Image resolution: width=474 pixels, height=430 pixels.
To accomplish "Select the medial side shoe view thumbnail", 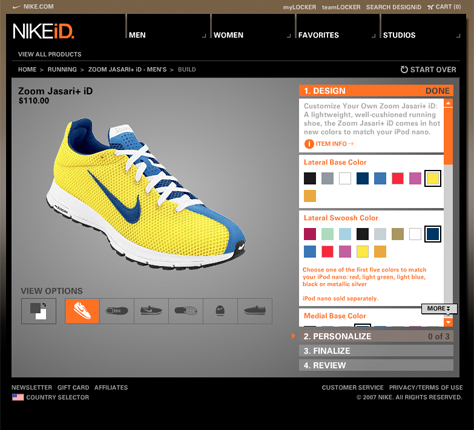I will tap(255, 311).
